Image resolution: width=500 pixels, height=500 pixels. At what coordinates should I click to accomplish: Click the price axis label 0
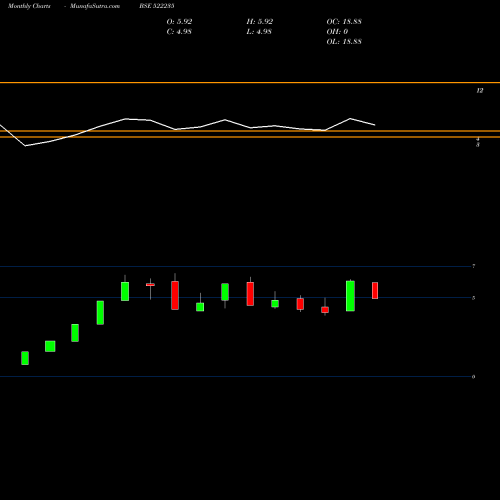(x=474, y=377)
